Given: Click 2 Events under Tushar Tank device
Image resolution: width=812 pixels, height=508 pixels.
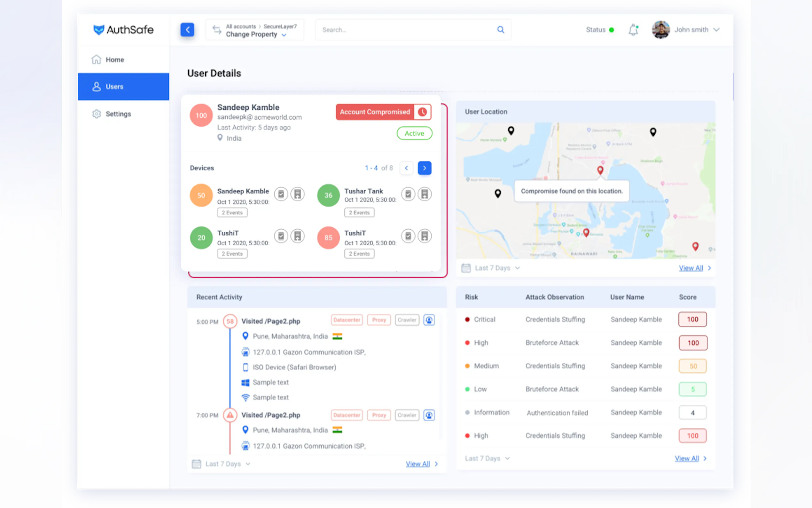Looking at the screenshot, I should pos(359,213).
